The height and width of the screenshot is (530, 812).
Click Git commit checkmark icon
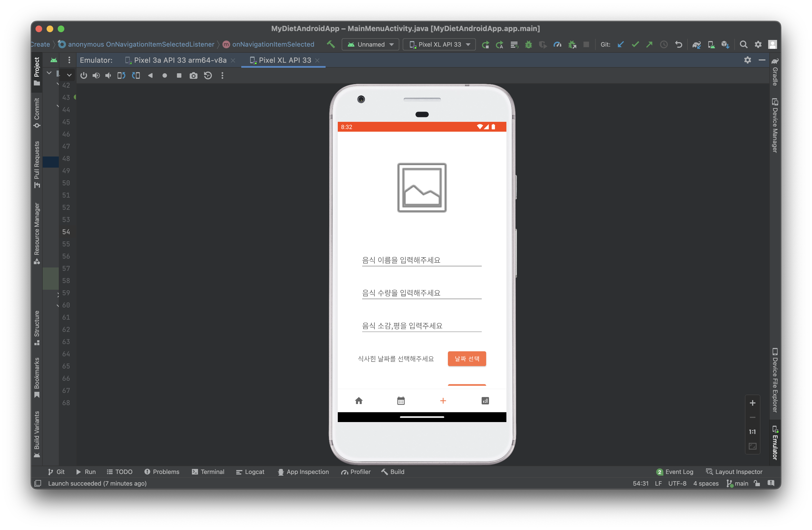[635, 44]
